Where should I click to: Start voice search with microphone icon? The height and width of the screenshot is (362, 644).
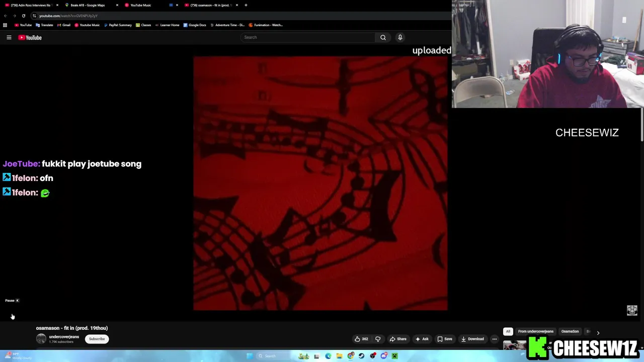click(x=400, y=37)
